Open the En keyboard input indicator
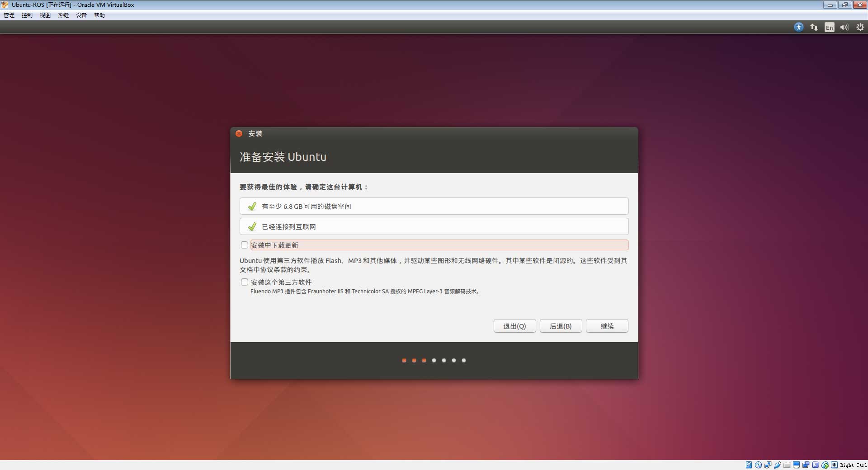This screenshot has width=868, height=470. pyautogui.click(x=829, y=28)
